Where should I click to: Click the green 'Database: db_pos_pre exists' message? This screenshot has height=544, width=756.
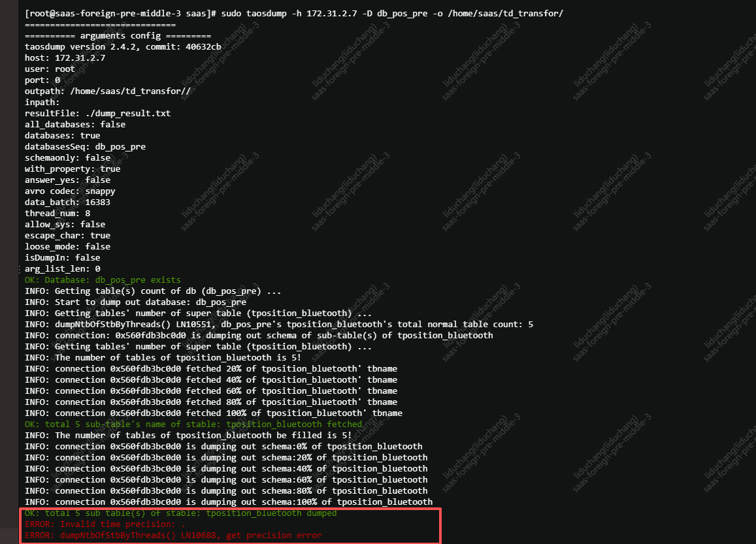[103, 280]
